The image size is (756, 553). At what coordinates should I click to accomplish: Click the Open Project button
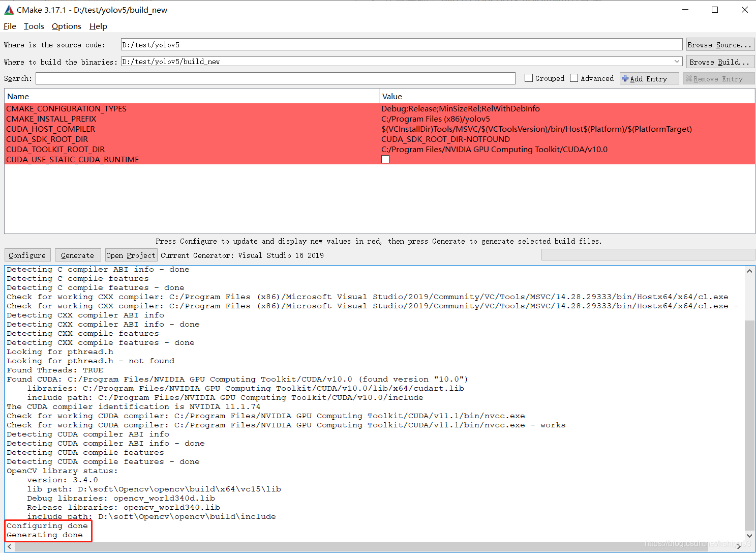pos(131,255)
